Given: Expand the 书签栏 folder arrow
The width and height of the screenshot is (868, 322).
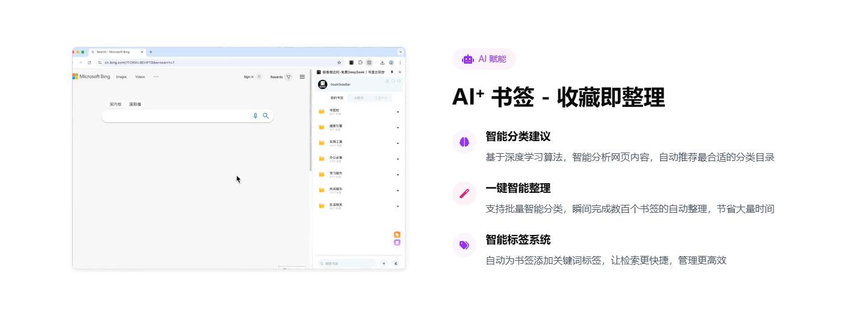Looking at the screenshot, I should pos(398,112).
